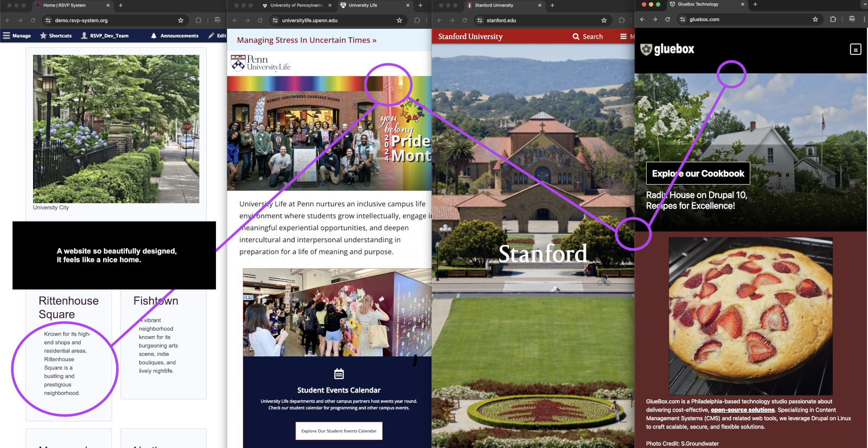Image resolution: width=868 pixels, height=448 pixels.
Task: Expand the RSVP_Dev_Team user menu
Action: click(x=105, y=36)
